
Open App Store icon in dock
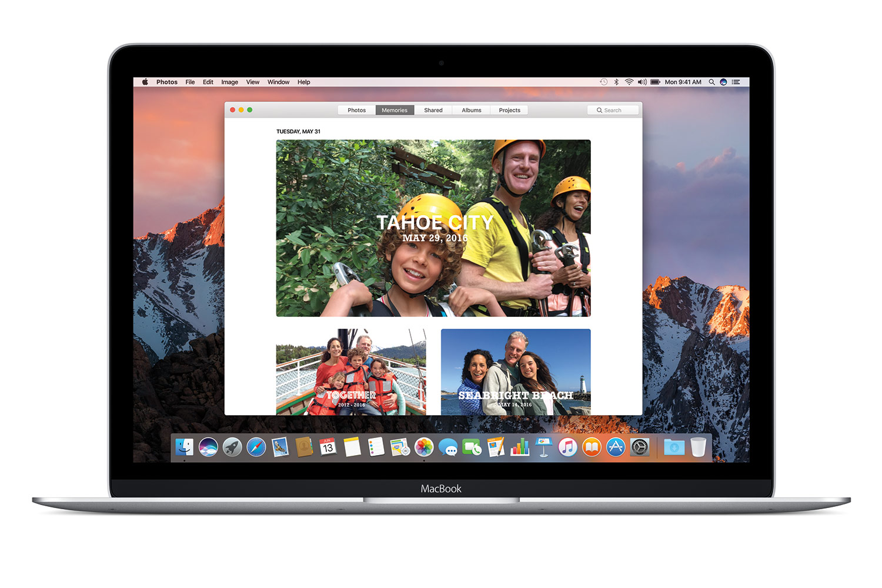click(x=616, y=447)
